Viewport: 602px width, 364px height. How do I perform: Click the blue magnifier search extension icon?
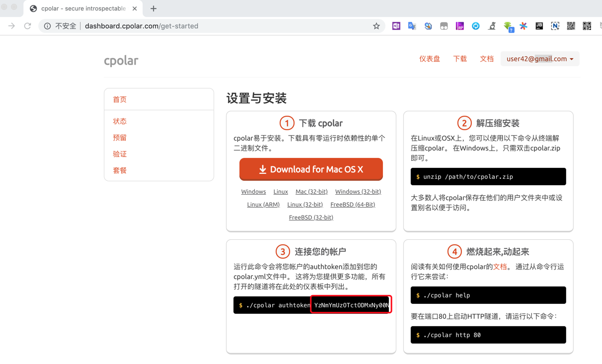pyautogui.click(x=428, y=26)
